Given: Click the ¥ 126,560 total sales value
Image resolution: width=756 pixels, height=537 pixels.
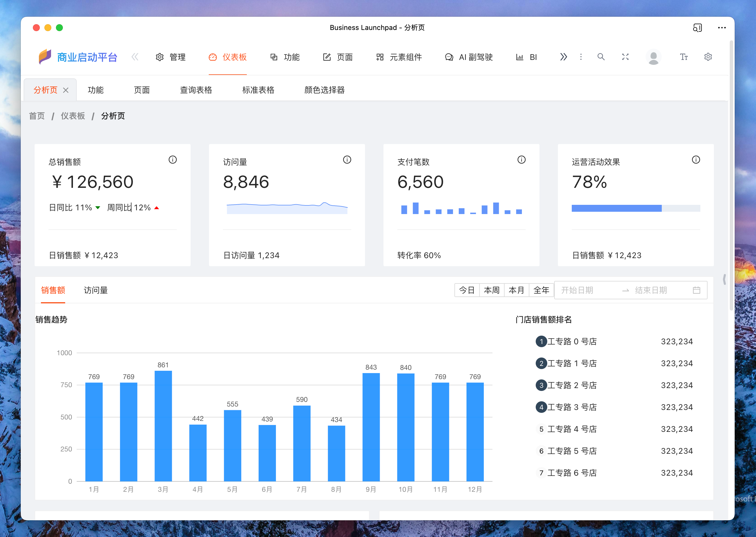Looking at the screenshot, I should (93, 182).
